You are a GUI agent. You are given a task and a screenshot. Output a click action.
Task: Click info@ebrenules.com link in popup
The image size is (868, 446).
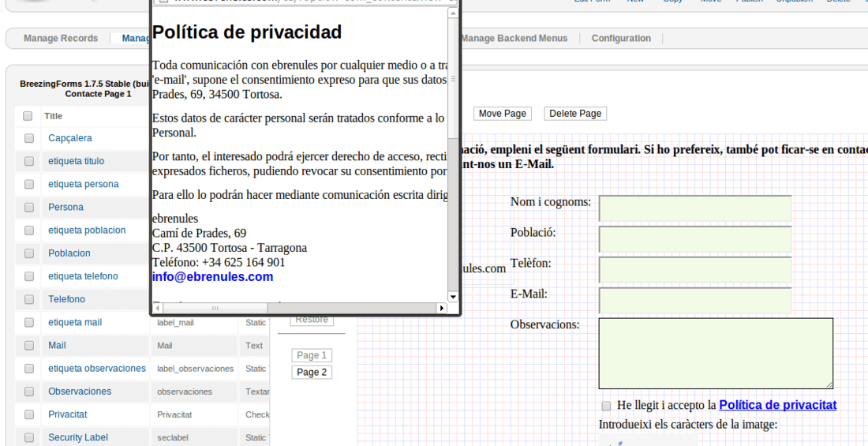[212, 276]
